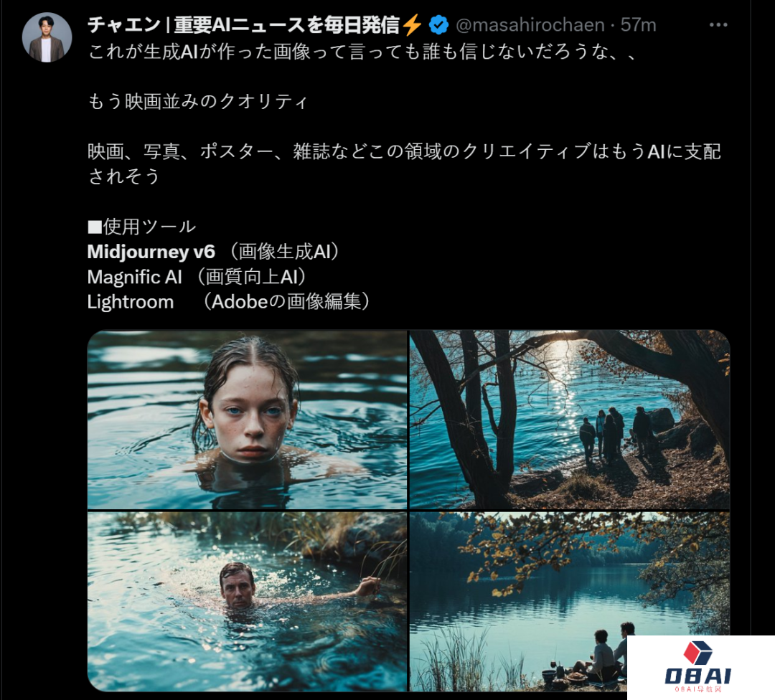Click first tweet line これが生成AIが作った画像
Screen dimensions: 775x700
[x=363, y=52]
